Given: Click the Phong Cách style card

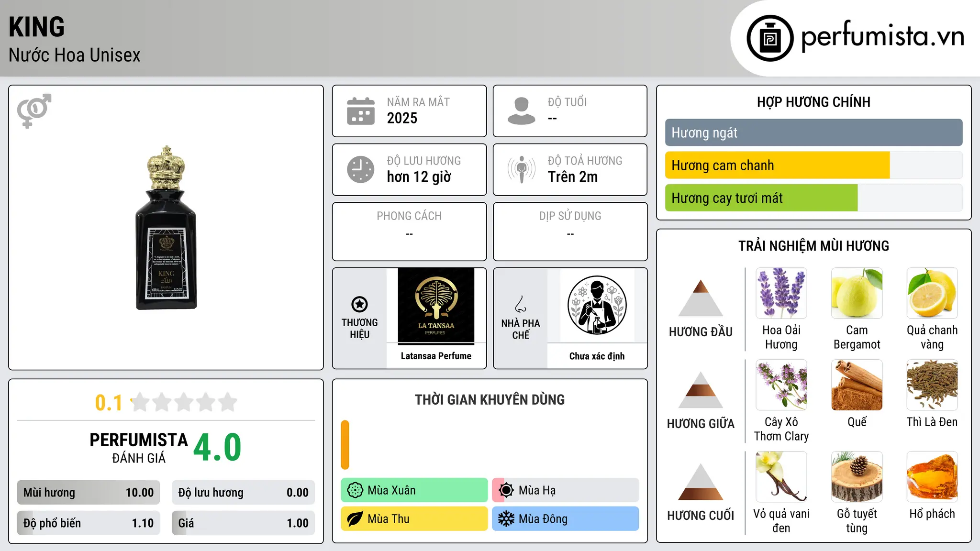Looking at the screenshot, I should tap(409, 231).
